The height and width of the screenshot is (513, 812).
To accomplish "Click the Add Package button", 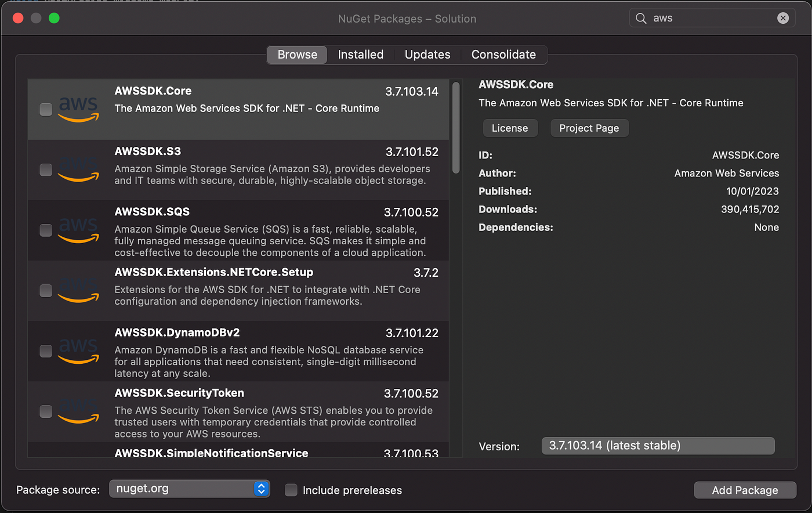I will point(745,490).
